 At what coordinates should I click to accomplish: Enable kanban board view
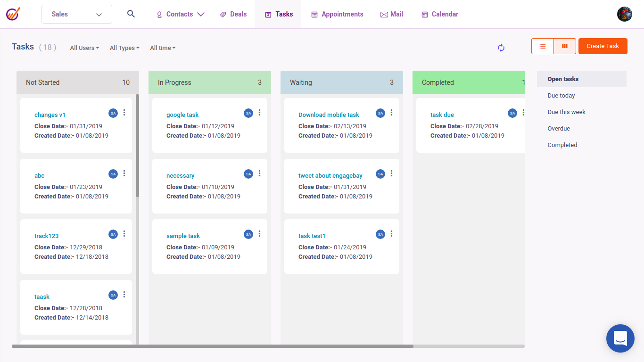pos(564,46)
